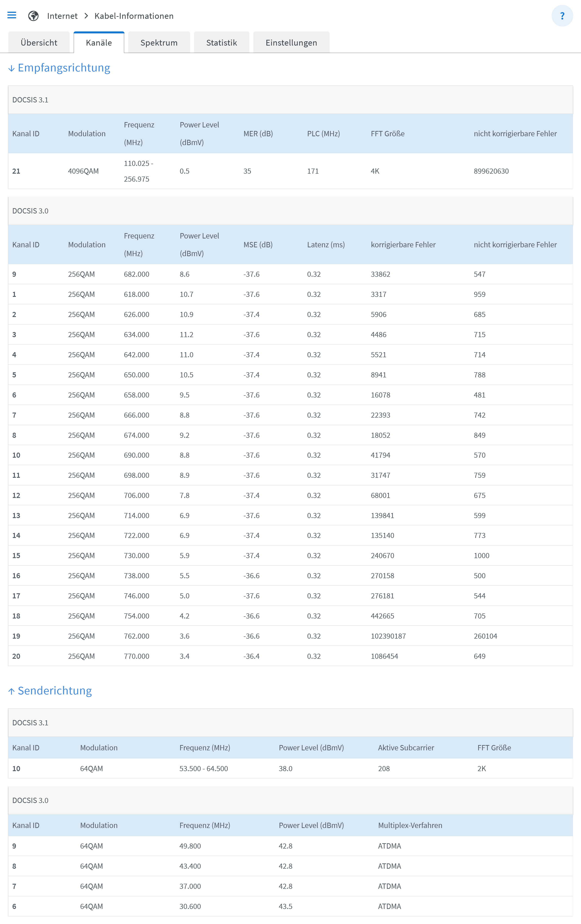
Task: Click downstream DOCSIS 3.0 table header
Action: [x=30, y=211]
